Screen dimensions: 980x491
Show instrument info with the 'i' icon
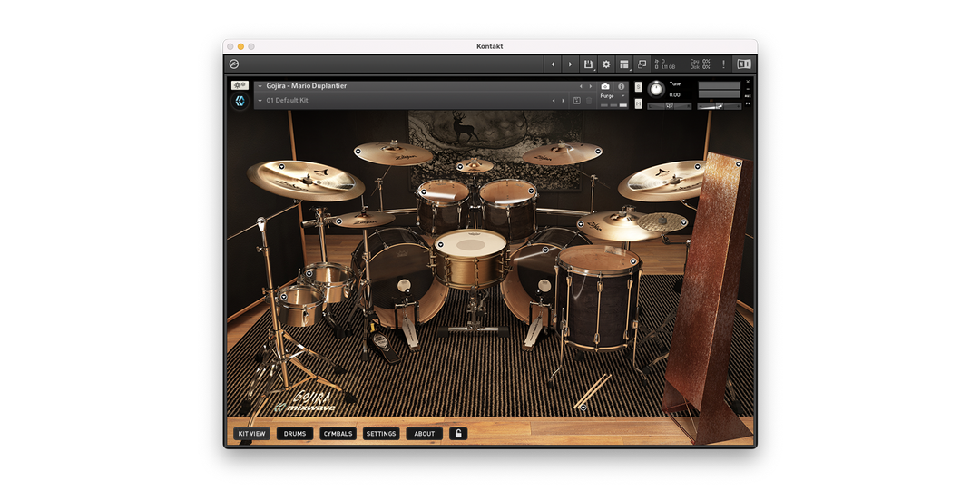[622, 86]
